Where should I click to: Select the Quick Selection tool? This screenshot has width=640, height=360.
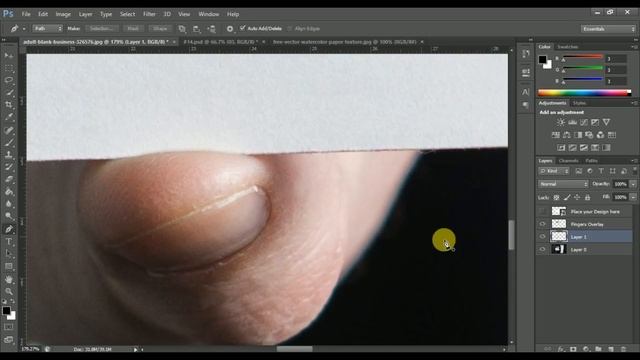(9, 92)
